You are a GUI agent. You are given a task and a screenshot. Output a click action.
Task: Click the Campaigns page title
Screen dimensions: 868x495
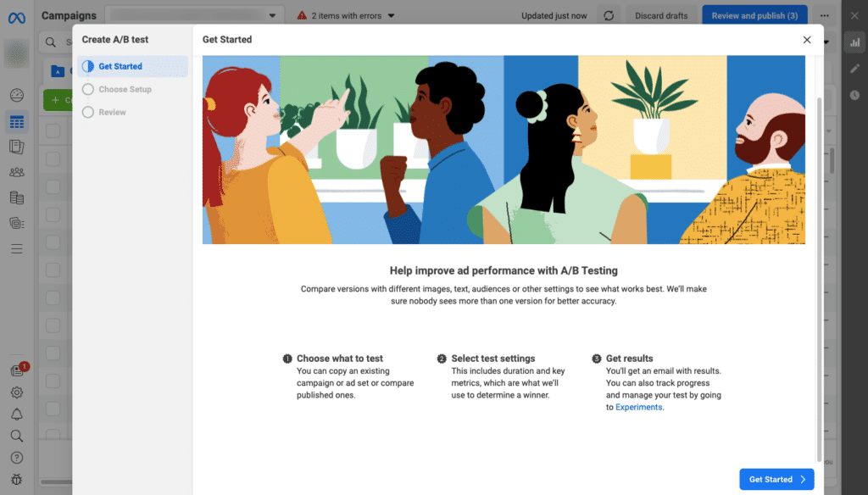pos(70,15)
